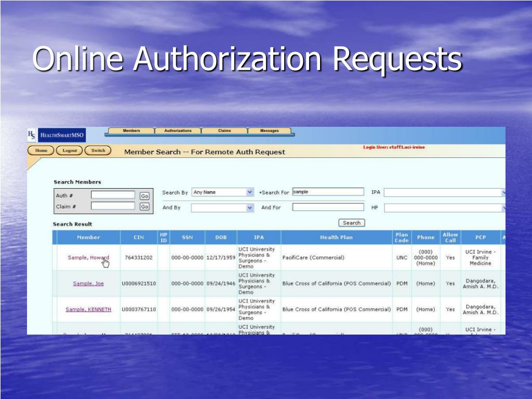Click Go next to Auth #

(144, 196)
